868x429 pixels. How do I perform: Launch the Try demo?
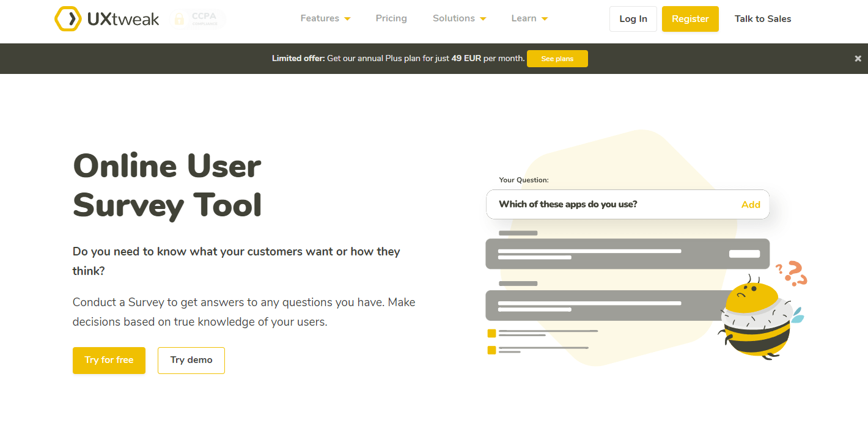(x=191, y=360)
